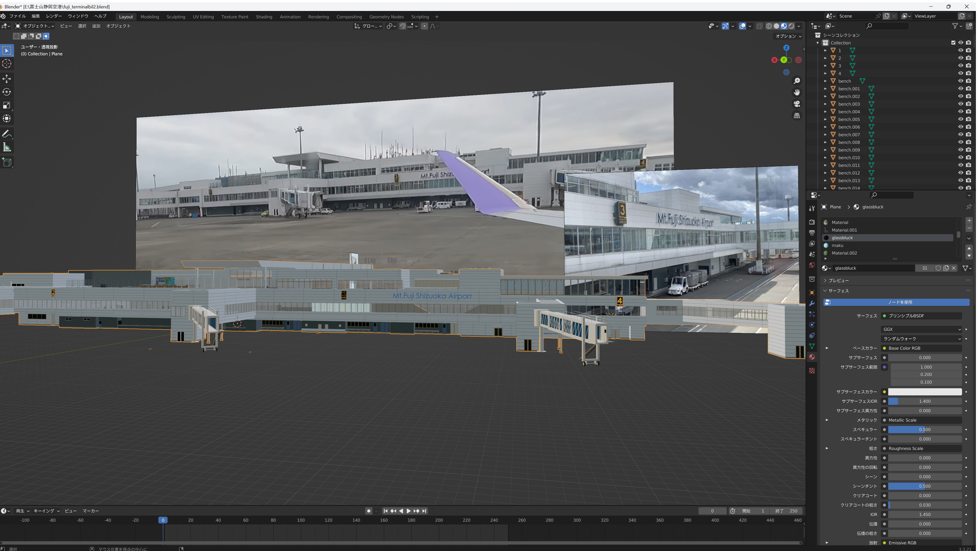This screenshot has width=980, height=551.
Task: Toggle visibility eye for bench.008
Action: click(961, 142)
